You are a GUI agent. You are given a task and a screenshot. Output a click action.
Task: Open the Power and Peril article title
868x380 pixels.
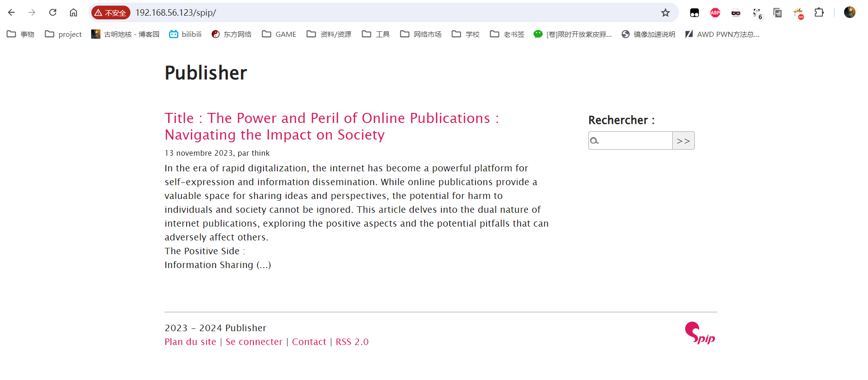[332, 126]
